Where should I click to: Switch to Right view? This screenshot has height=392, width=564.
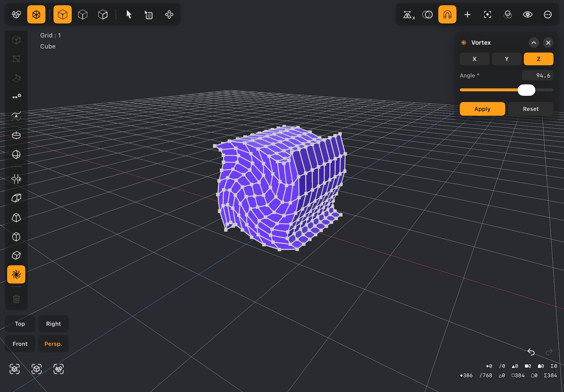coord(53,324)
